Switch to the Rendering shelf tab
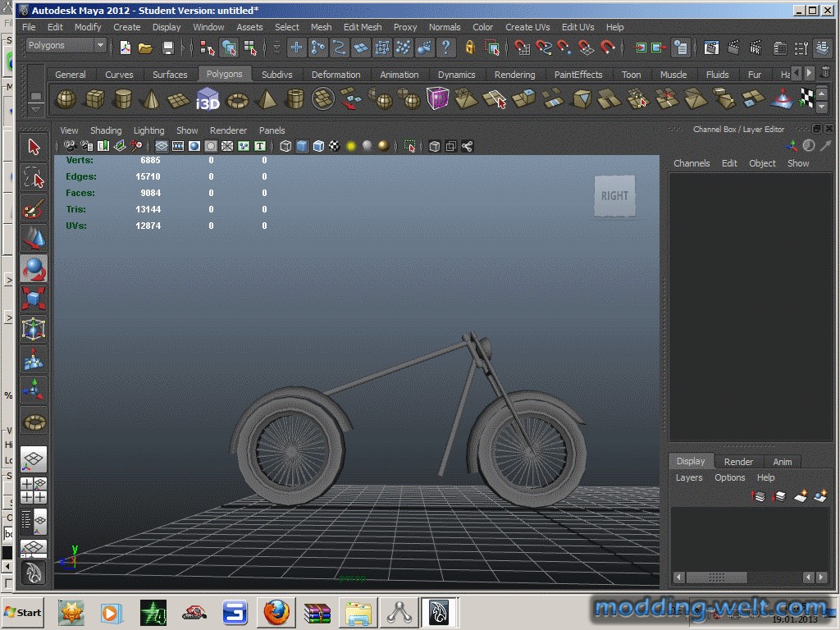840x630 pixels. (514, 75)
